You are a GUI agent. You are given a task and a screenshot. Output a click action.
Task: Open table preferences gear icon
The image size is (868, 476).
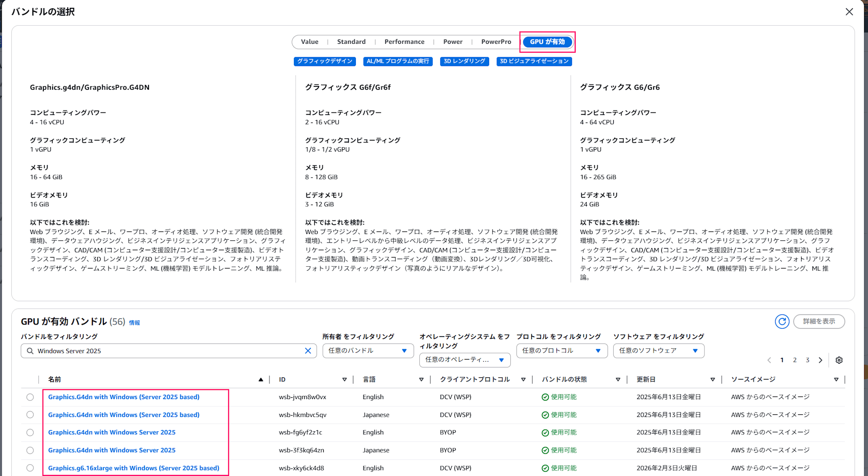(839, 360)
